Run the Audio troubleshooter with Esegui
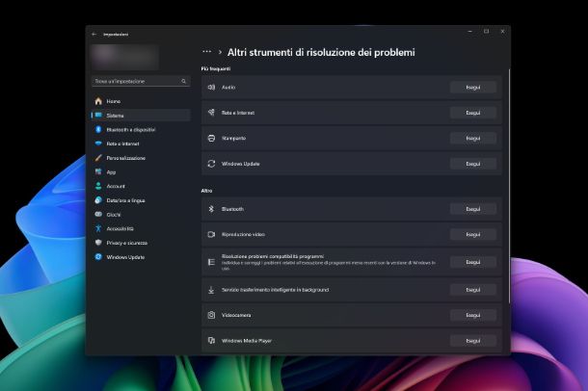588x391 pixels. click(x=473, y=88)
